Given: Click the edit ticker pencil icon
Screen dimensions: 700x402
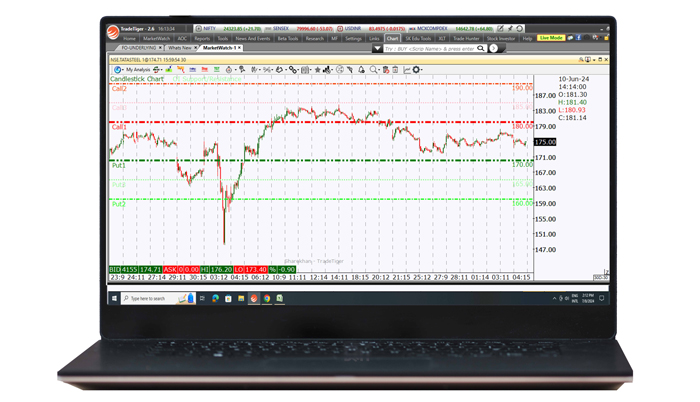Looking at the screenshot, I should [x=500, y=29].
